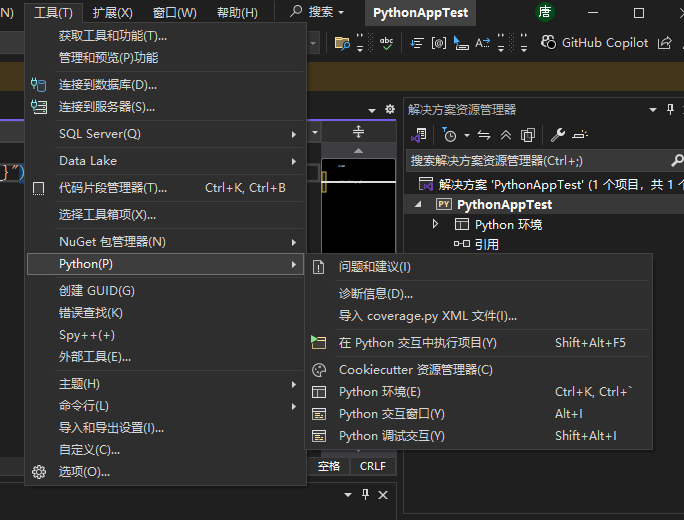684x520 pixels.
Task: Click the share icon beside GitHub Copilot
Action: click(665, 43)
